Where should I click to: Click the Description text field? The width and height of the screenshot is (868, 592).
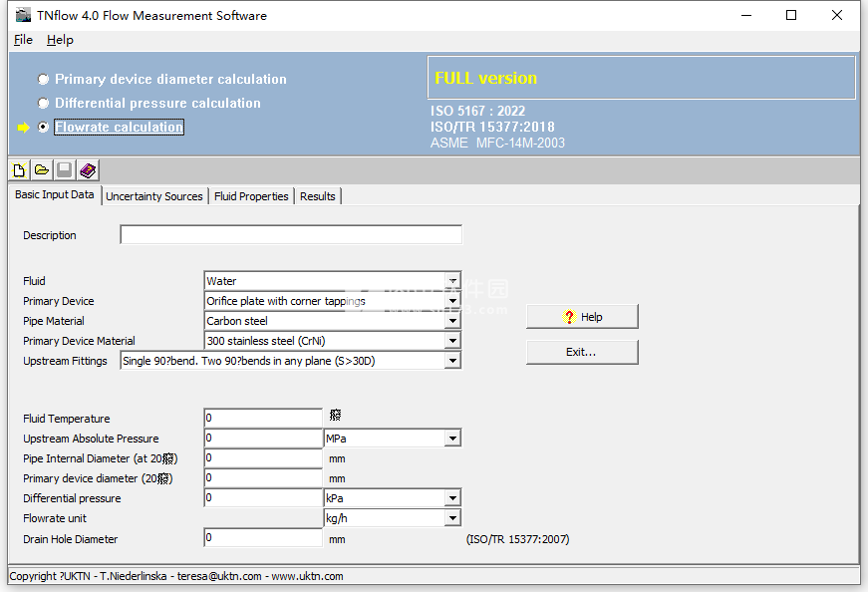click(x=291, y=235)
